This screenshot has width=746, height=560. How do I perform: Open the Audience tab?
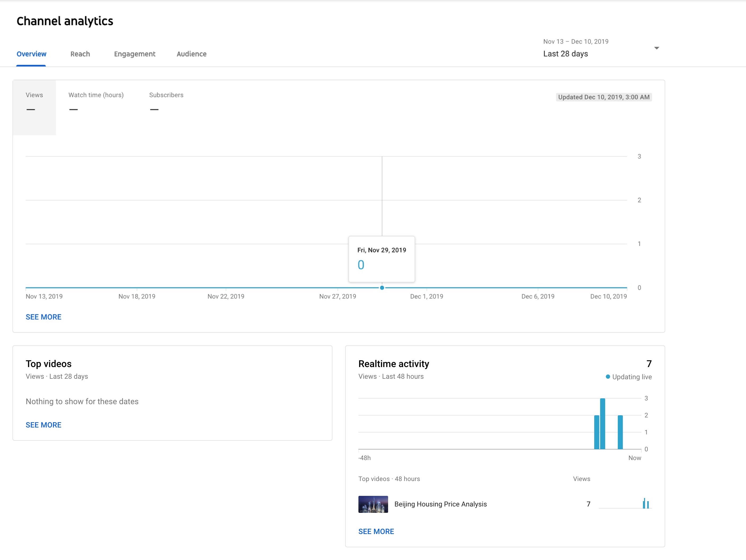coord(191,54)
